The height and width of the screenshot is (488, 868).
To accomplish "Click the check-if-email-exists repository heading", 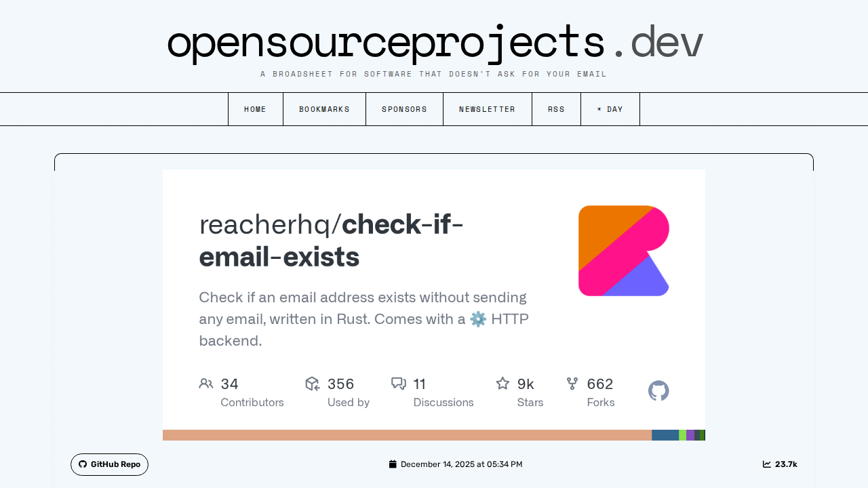I will tap(332, 241).
